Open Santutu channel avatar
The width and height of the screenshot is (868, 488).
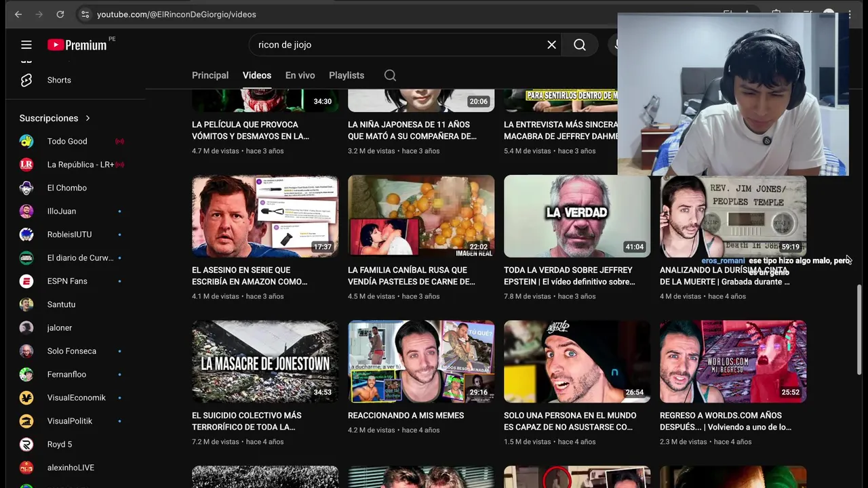pos(26,304)
